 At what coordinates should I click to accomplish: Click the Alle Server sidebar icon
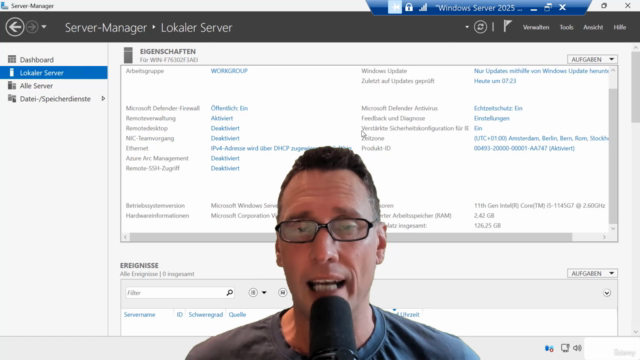(x=12, y=86)
